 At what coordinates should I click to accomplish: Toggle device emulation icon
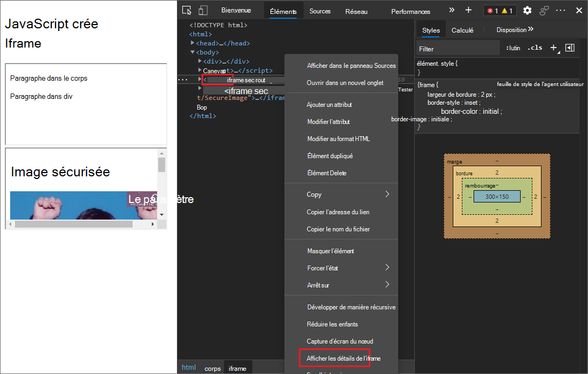[x=203, y=11]
